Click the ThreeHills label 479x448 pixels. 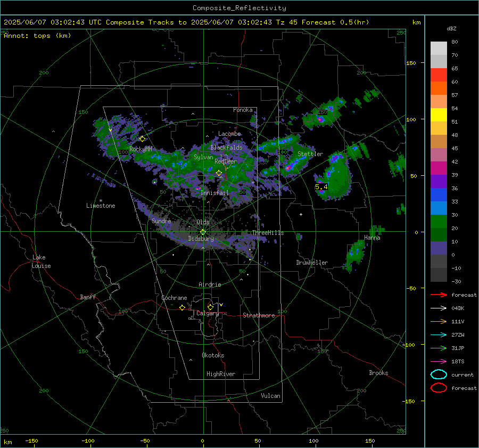point(268,233)
